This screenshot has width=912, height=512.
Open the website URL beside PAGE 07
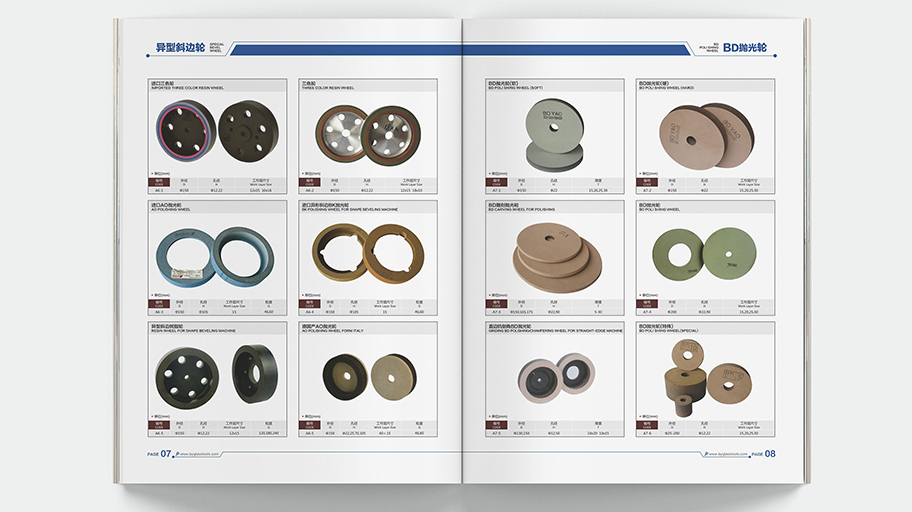200,454
